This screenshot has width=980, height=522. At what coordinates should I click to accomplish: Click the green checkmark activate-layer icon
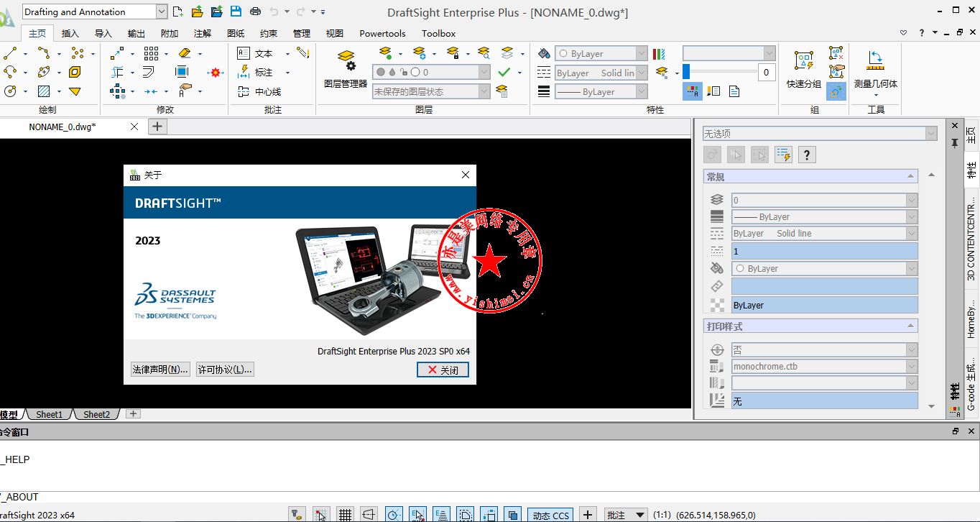pos(504,72)
